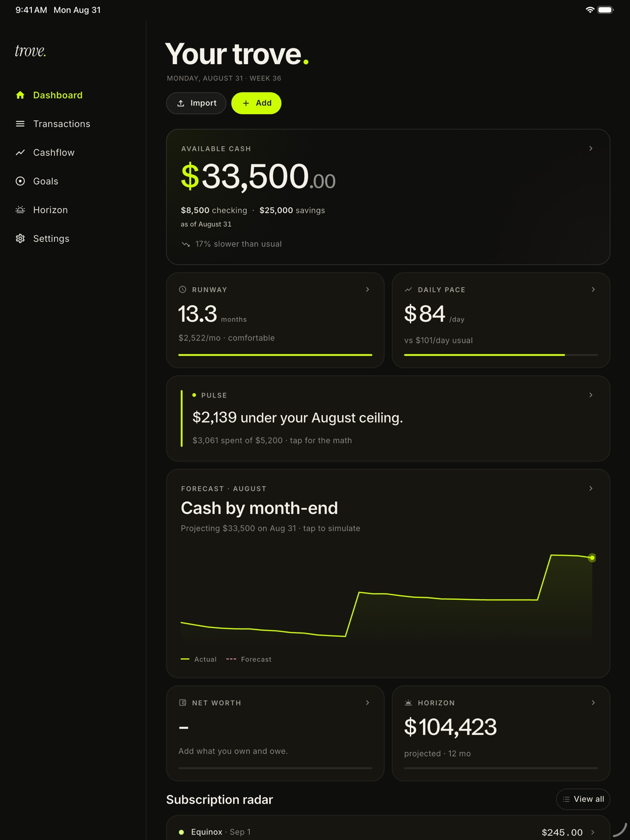
Task: Tap the green Add button
Action: [x=256, y=103]
